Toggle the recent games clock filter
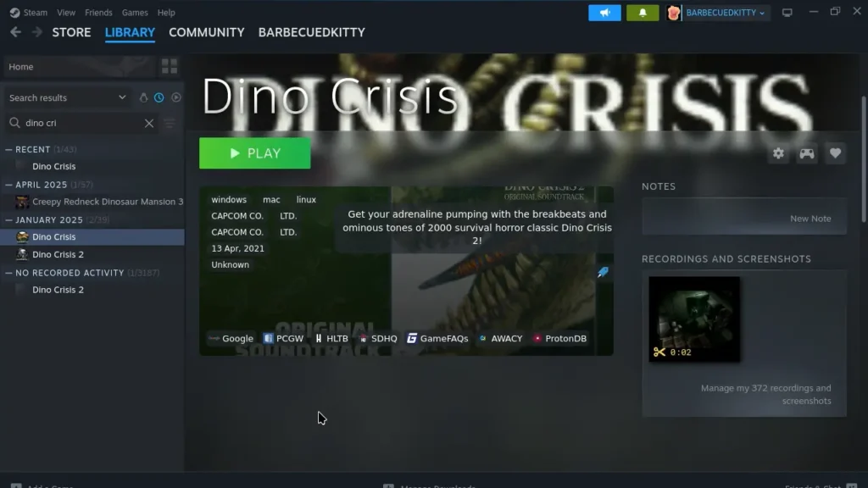Image resolution: width=868 pixels, height=488 pixels. 159,97
